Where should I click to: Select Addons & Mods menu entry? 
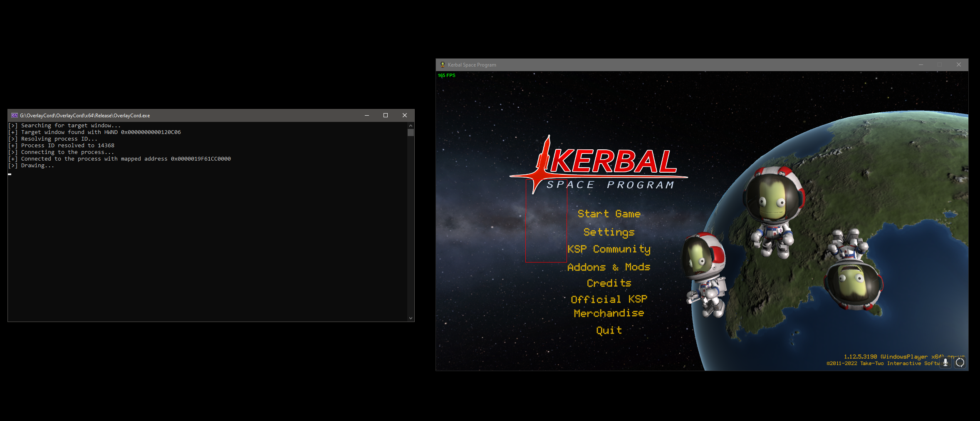pyautogui.click(x=609, y=267)
